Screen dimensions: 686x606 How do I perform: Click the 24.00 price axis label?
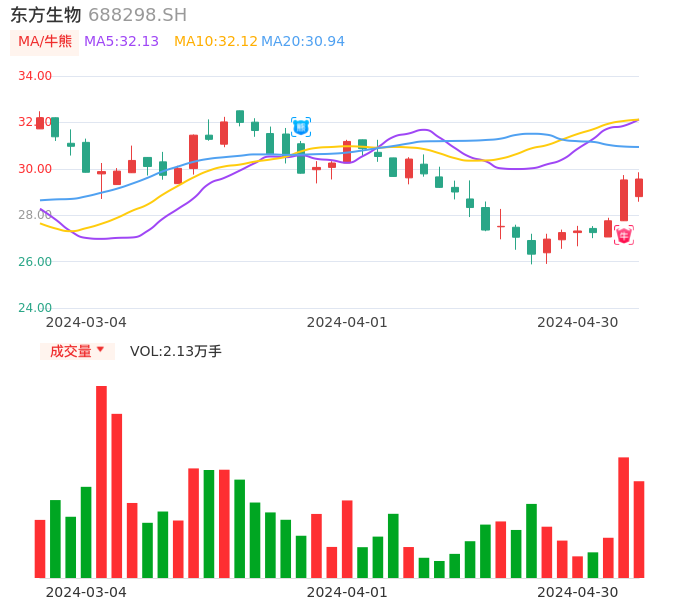click(x=35, y=308)
